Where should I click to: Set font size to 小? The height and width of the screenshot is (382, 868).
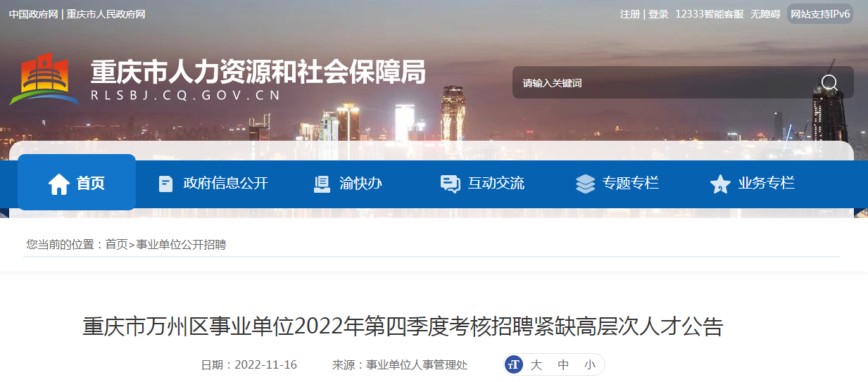click(x=589, y=364)
